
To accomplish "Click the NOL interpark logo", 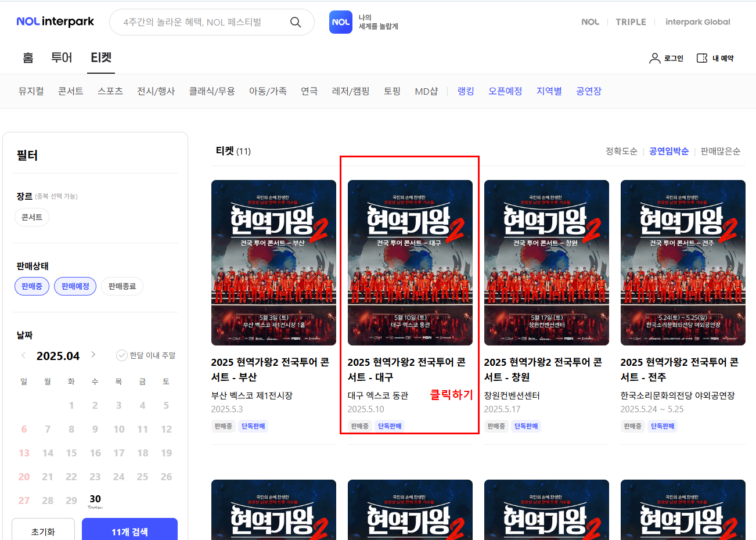I will (x=55, y=21).
